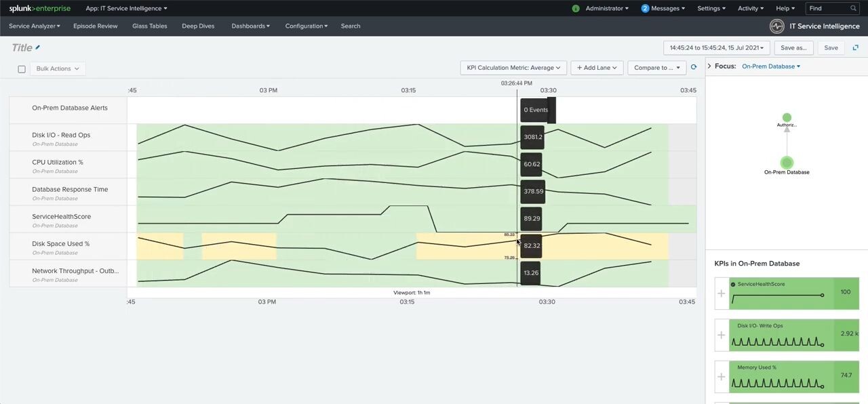868x404 pixels.
Task: Open the KPI Calculation Metric dropdown
Action: [513, 67]
